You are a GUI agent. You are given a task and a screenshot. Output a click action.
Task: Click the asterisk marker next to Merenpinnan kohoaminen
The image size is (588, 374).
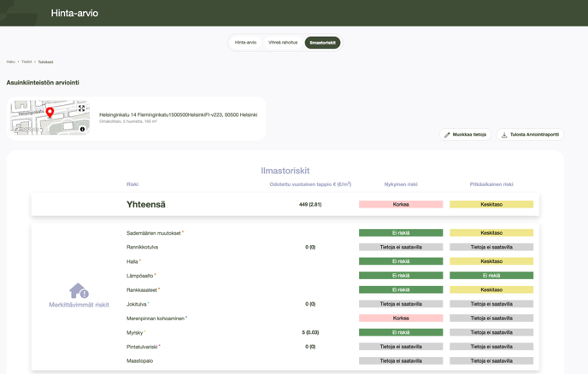(x=186, y=318)
